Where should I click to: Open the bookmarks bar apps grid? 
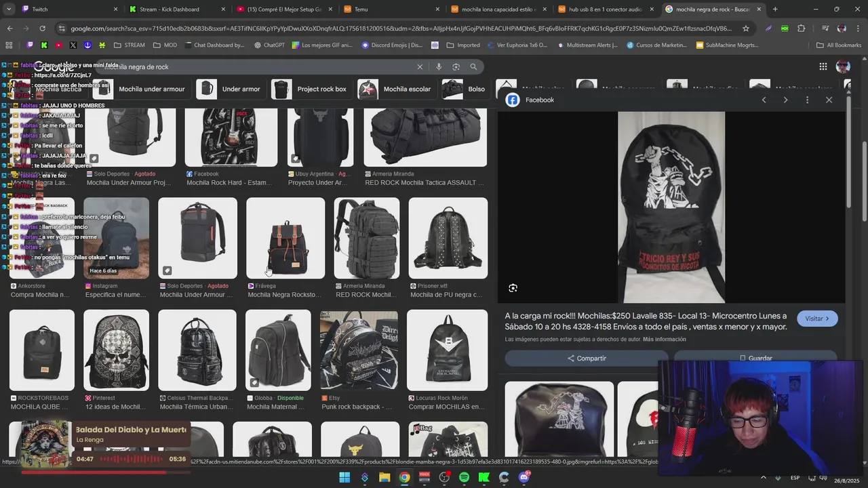coord(9,45)
